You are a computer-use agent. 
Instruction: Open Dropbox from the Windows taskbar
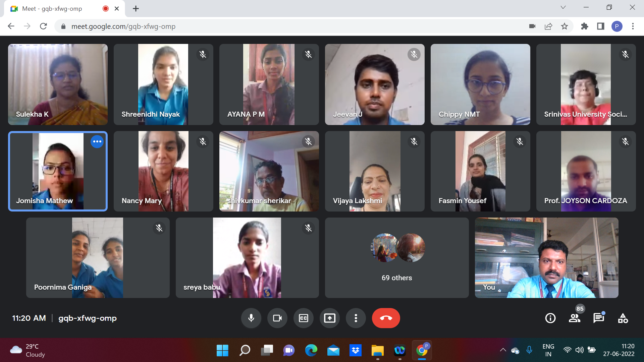355,351
